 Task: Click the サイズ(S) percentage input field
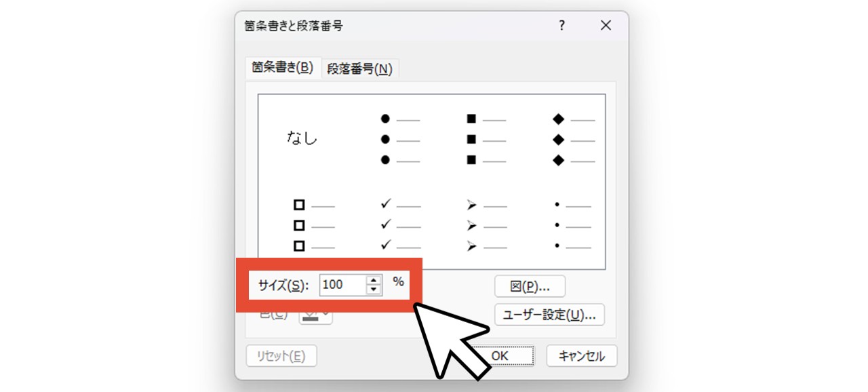pyautogui.click(x=342, y=285)
